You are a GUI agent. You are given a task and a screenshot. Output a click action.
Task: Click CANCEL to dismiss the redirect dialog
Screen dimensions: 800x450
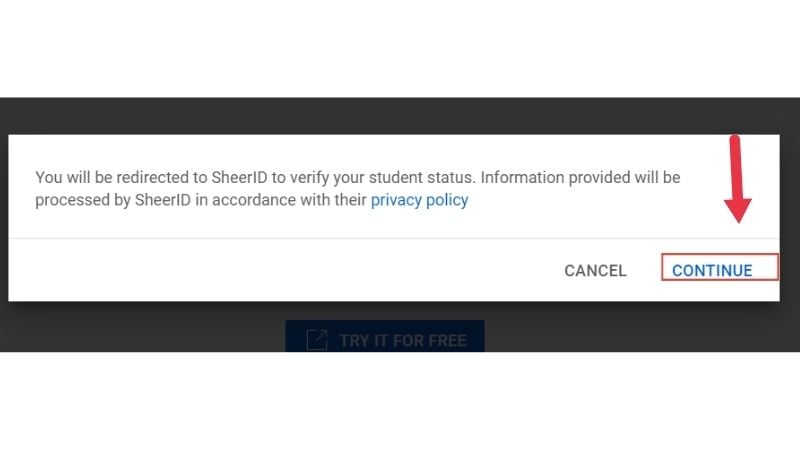(x=595, y=270)
